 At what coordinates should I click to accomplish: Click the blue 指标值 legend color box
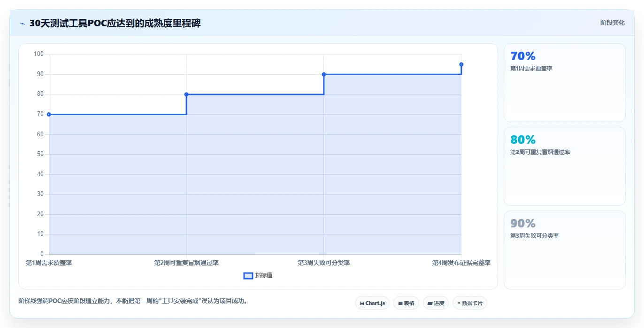click(248, 275)
